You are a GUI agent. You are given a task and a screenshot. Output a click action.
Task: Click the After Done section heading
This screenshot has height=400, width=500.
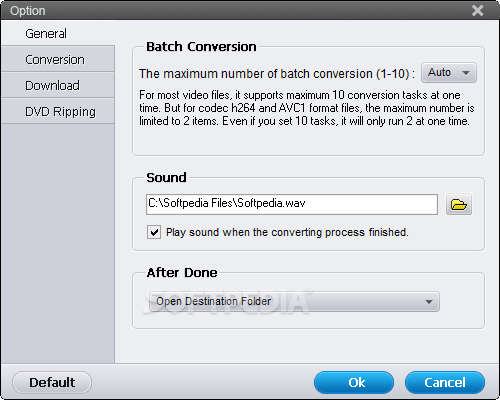click(x=182, y=272)
